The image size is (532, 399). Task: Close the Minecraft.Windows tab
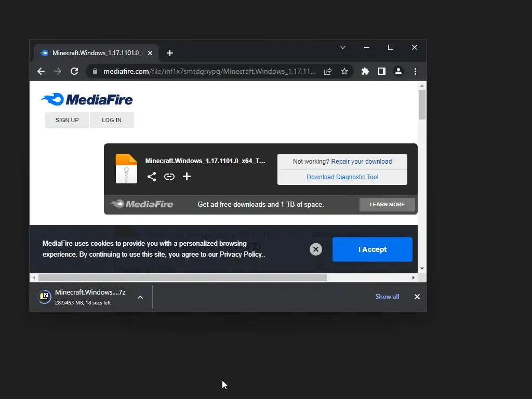tap(150, 53)
